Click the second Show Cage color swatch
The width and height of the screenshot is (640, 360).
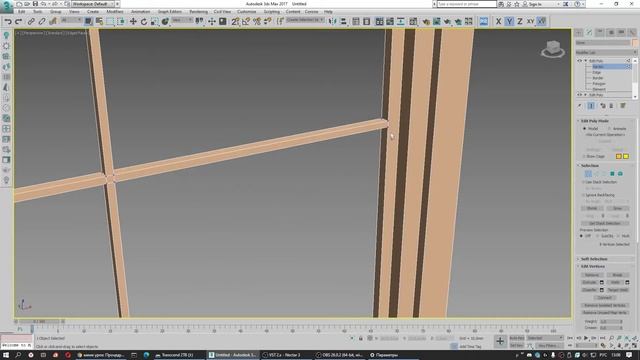(x=626, y=156)
